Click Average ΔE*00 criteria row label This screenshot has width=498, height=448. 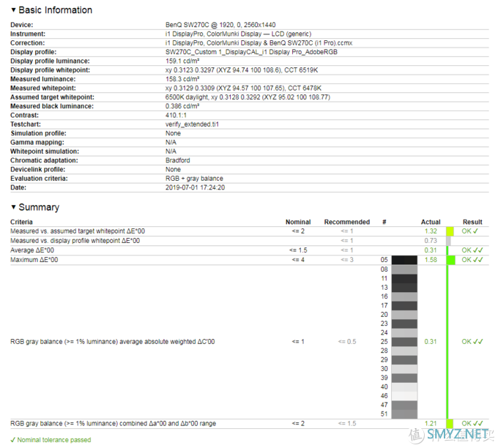(x=32, y=250)
